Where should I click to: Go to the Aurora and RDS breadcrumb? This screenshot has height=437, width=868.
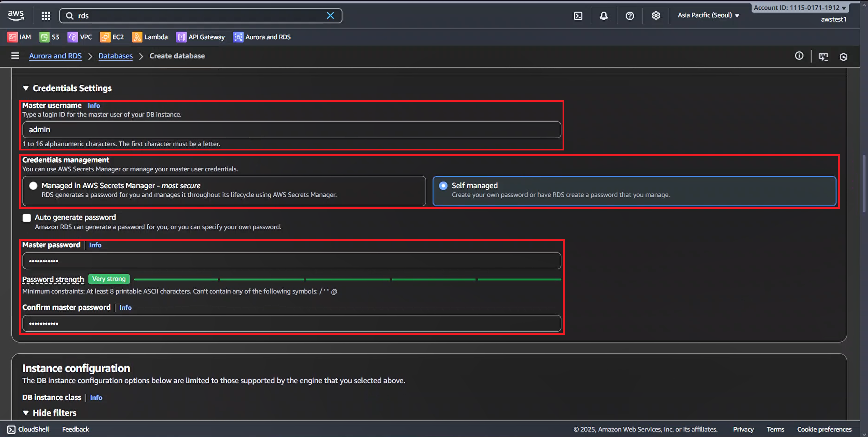[55, 56]
